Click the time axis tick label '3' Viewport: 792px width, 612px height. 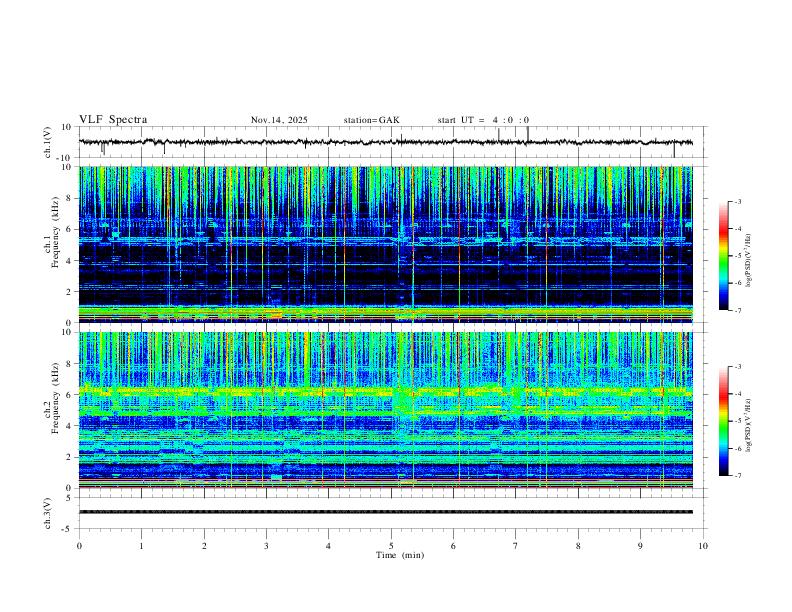pyautogui.click(x=266, y=546)
